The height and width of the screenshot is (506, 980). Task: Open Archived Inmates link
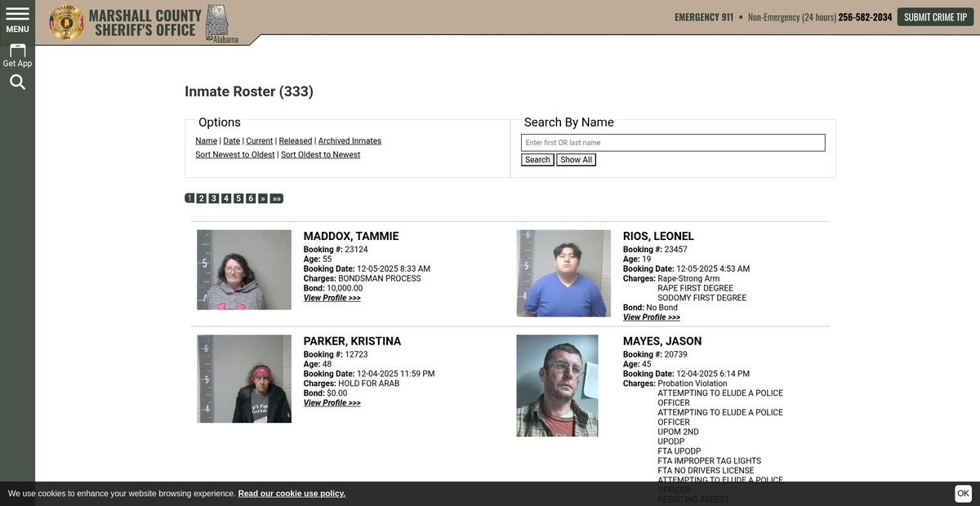[350, 141]
